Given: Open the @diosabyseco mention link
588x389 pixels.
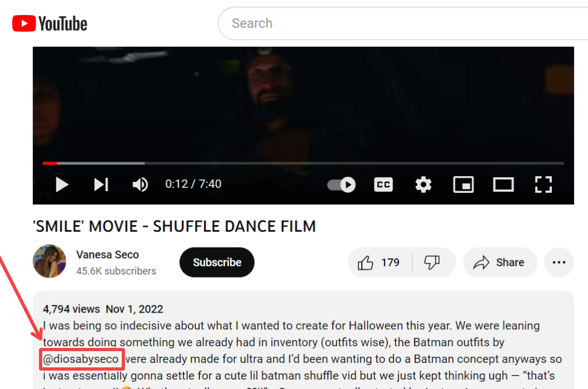Looking at the screenshot, I should click(81, 359).
